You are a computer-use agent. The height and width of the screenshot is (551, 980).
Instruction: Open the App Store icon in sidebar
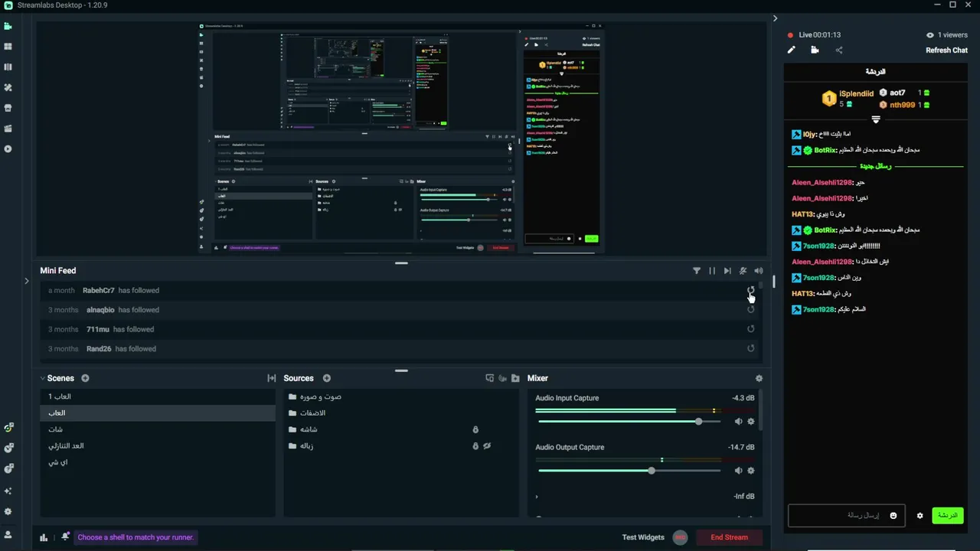point(8,108)
